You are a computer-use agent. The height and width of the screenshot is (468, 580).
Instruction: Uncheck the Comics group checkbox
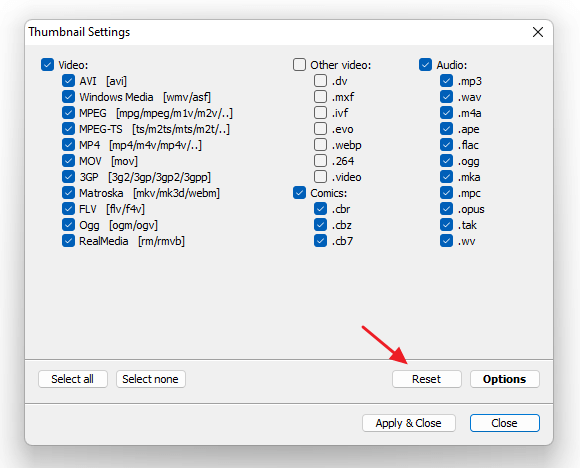(x=299, y=193)
